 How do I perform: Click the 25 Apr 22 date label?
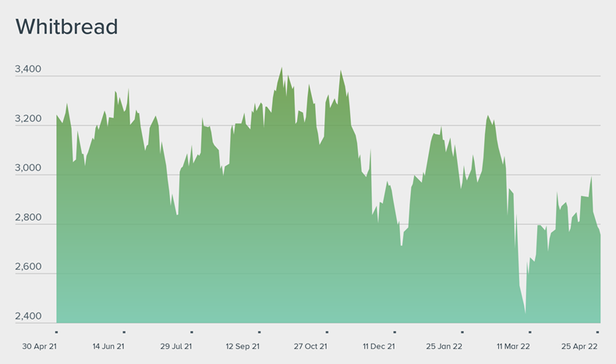(581, 346)
